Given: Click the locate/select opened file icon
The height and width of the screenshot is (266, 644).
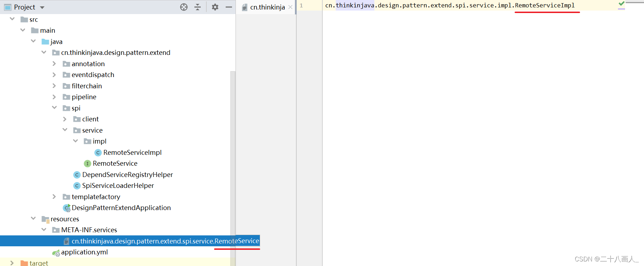Looking at the screenshot, I should [184, 7].
